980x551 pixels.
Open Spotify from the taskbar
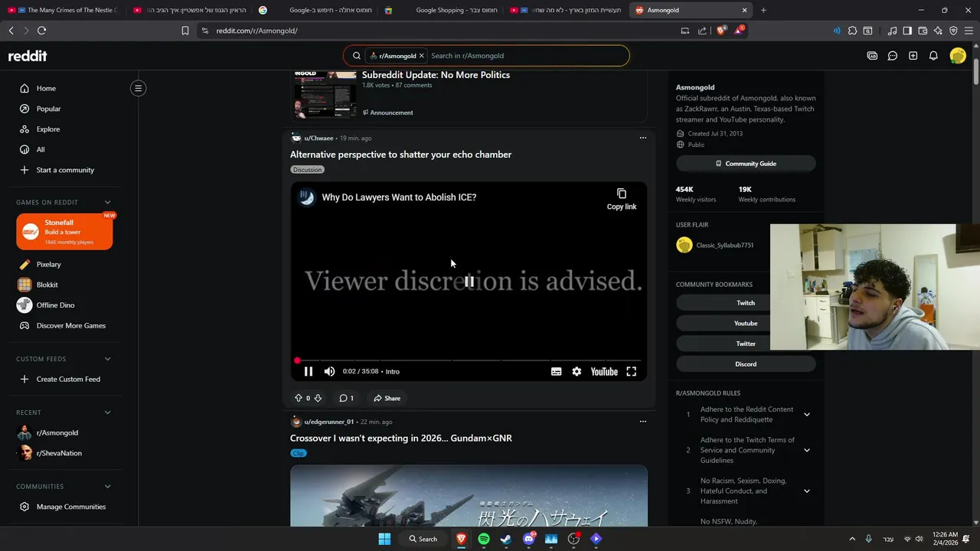coord(484,539)
